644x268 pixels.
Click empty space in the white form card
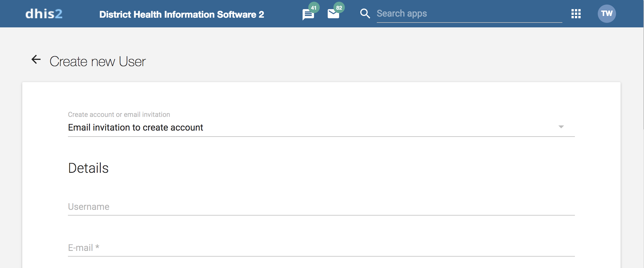click(343, 171)
